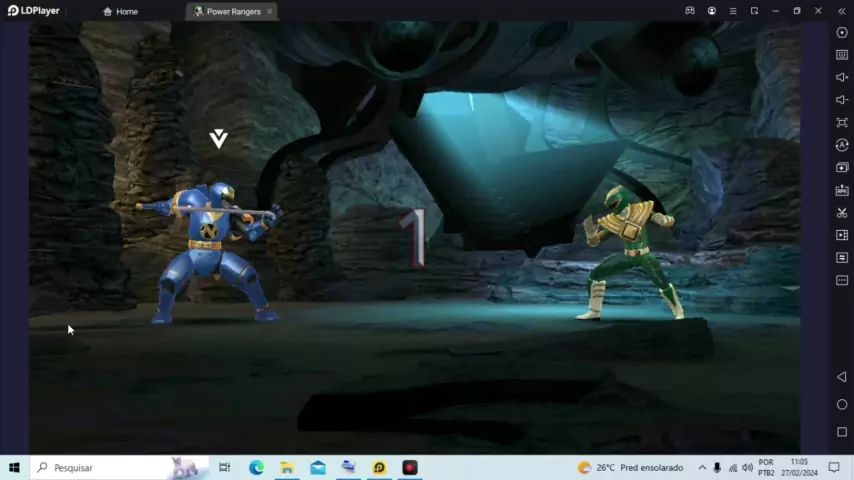Click the scissors screenshot tool

(x=842, y=213)
